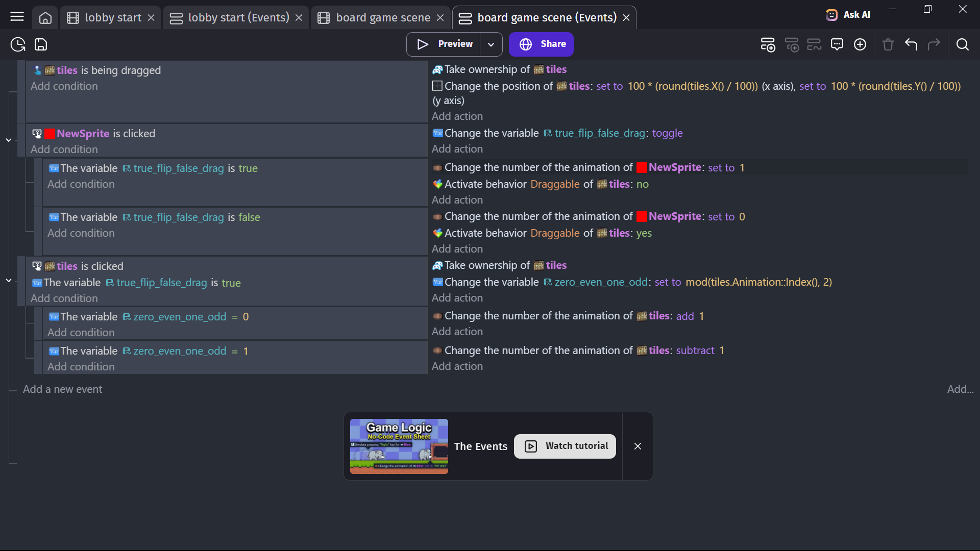Click the Share button

541,44
